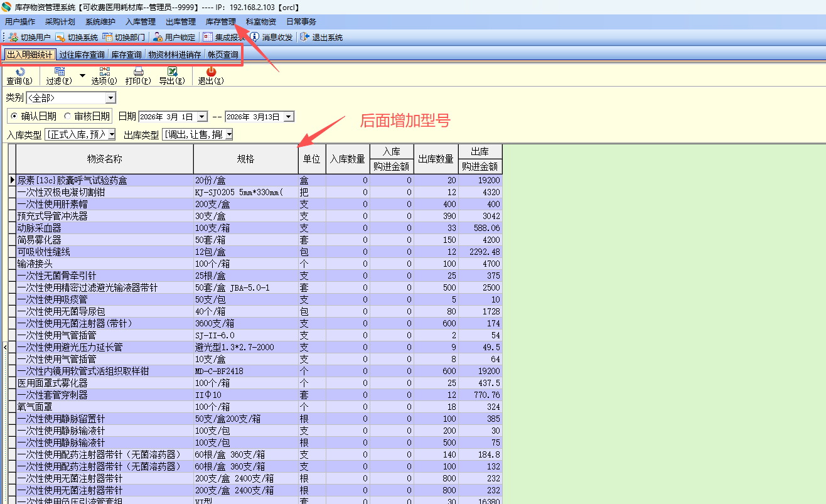Select the 氧气面罩 cell
Screen dimensions: 826x504
click(105, 407)
